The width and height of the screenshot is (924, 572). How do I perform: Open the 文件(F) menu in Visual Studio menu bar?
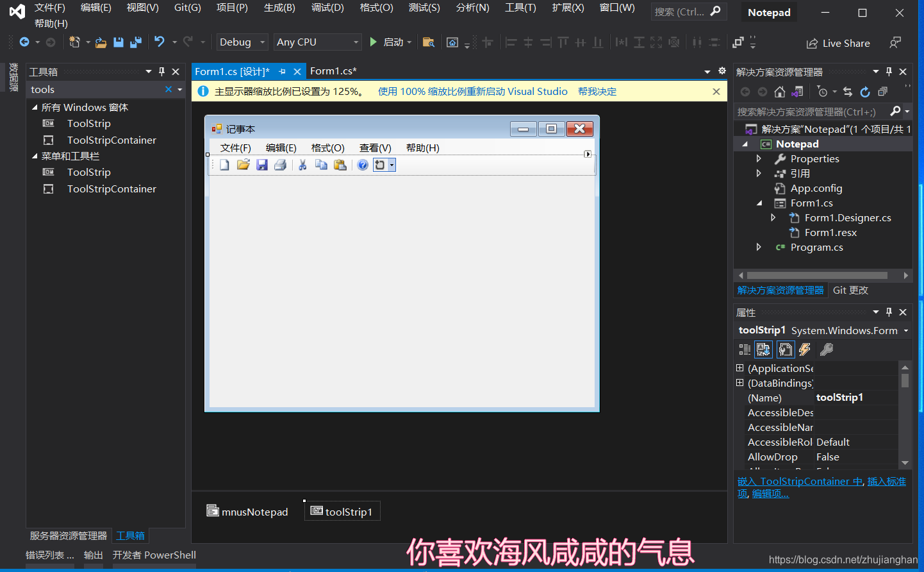pos(50,8)
